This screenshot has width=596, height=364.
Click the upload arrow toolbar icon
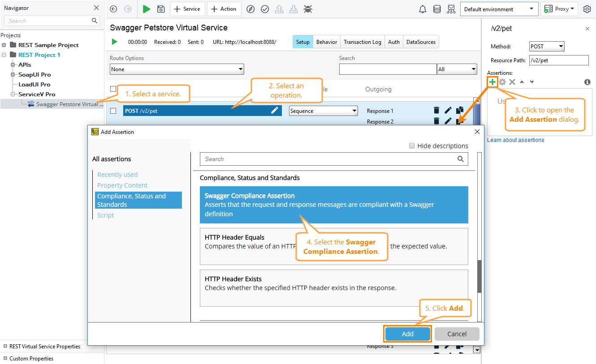(x=279, y=9)
